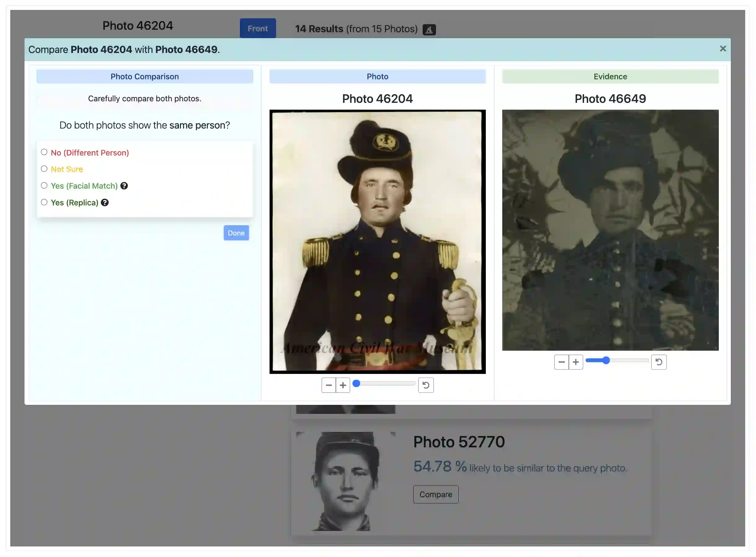The height and width of the screenshot is (557, 756).
Task: Reset zoom on Photo 46204
Action: pos(425,385)
